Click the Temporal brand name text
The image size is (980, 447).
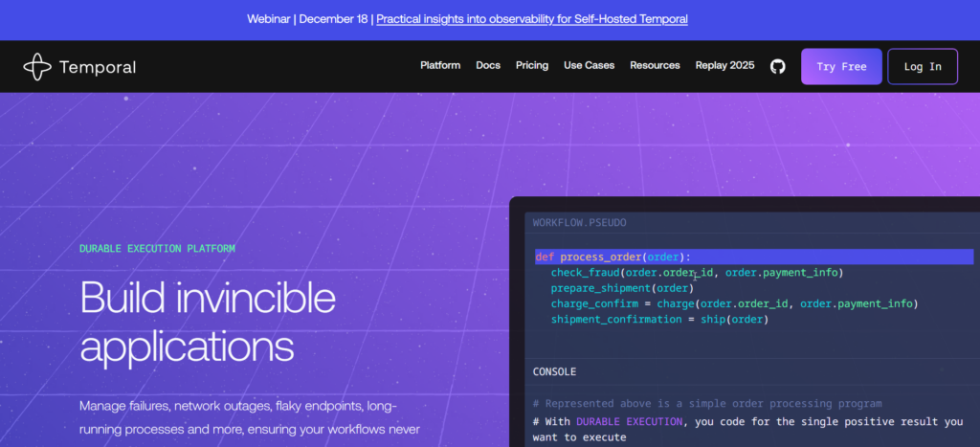(x=98, y=68)
